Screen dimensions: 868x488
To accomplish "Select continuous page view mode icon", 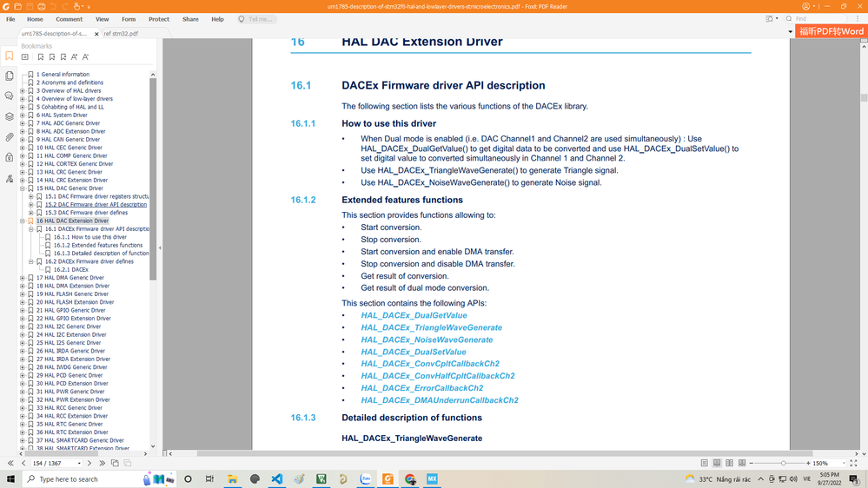I will tap(717, 463).
